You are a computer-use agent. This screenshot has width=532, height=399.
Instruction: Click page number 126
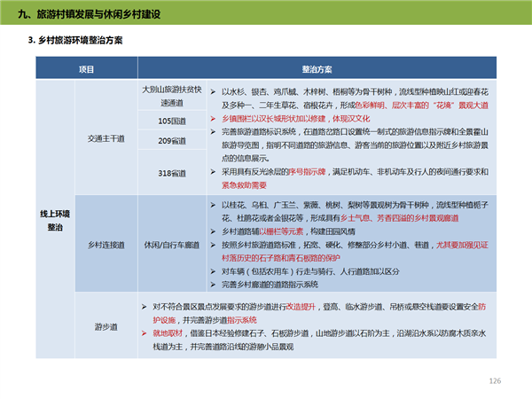pyautogui.click(x=495, y=380)
